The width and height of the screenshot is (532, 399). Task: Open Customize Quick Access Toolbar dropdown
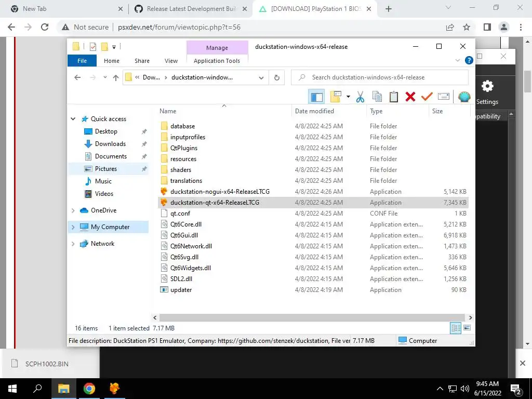114,47
